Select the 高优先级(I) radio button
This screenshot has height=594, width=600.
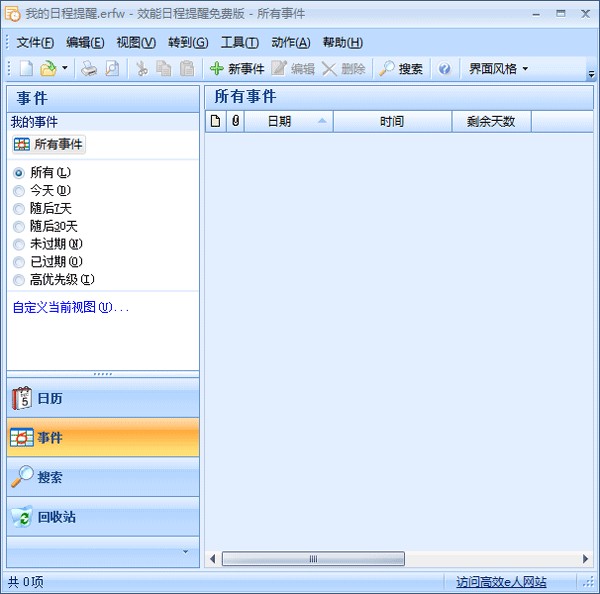click(x=54, y=280)
